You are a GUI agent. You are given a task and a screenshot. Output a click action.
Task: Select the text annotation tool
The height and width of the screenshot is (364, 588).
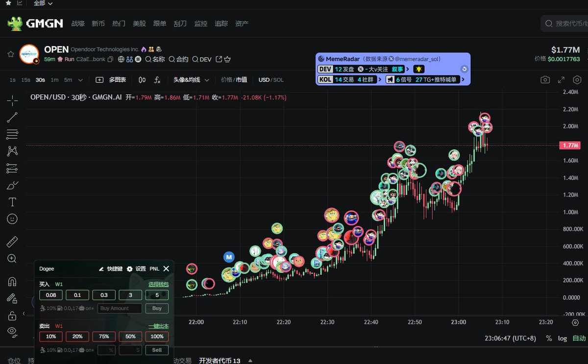pyautogui.click(x=12, y=202)
